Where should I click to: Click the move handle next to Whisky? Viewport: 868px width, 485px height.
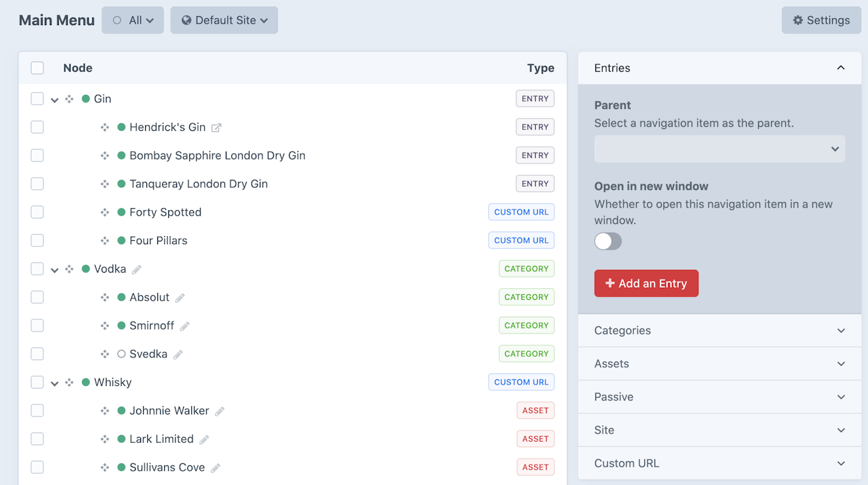[x=69, y=383]
